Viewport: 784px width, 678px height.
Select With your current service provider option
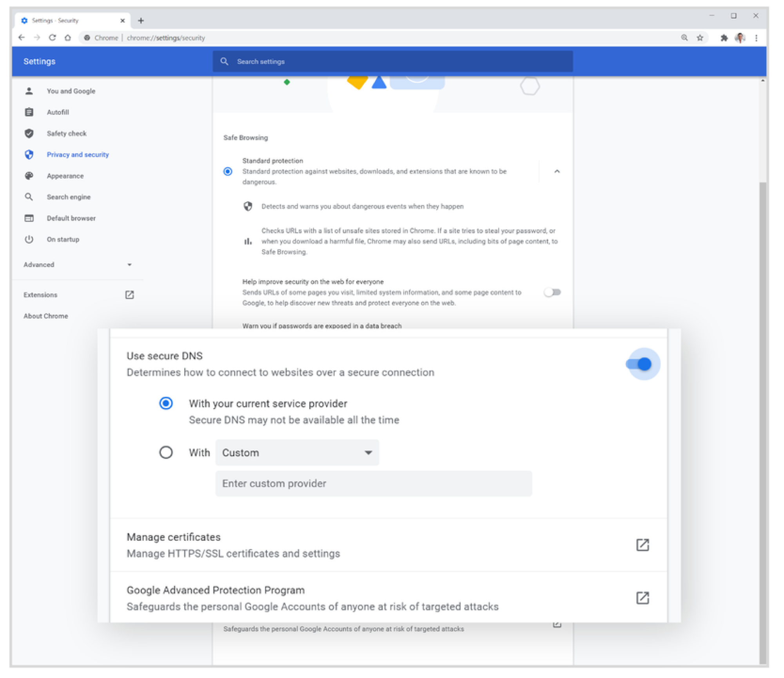(x=166, y=403)
